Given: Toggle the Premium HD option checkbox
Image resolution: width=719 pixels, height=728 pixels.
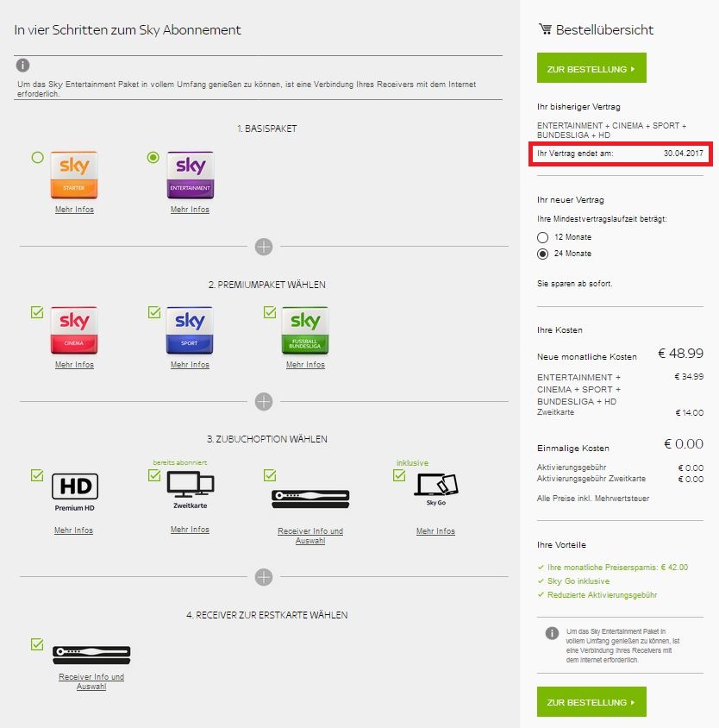Looking at the screenshot, I should (37, 475).
